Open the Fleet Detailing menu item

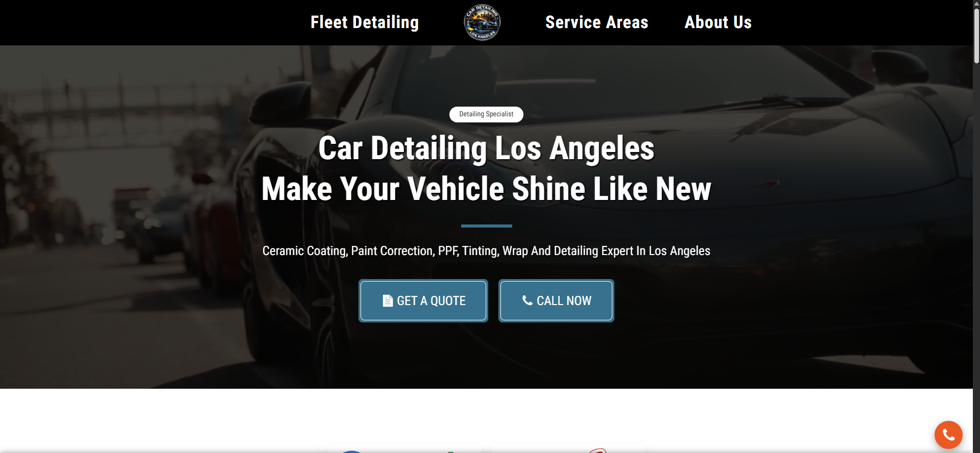point(365,22)
